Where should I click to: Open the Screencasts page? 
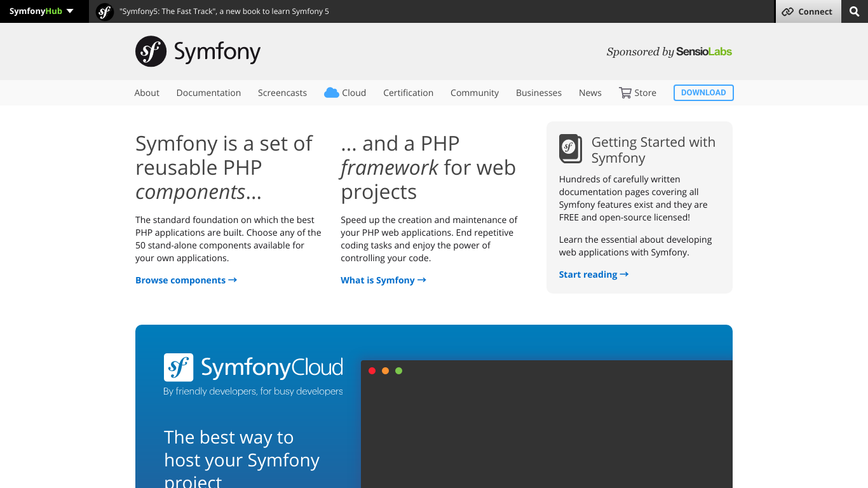pyautogui.click(x=282, y=93)
